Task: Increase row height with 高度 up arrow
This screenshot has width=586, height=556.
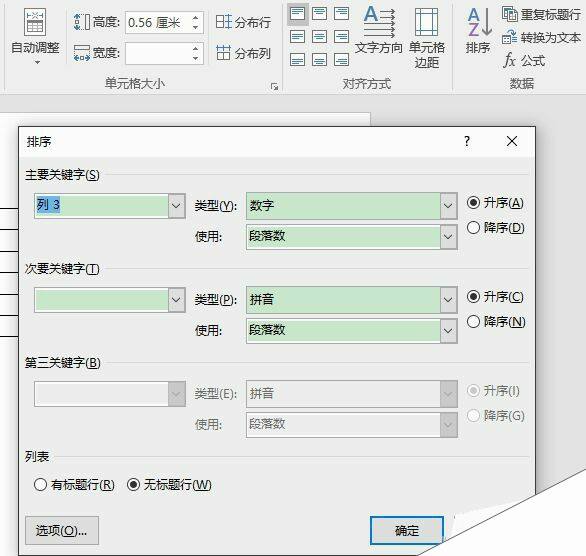Action: pyautogui.click(x=195, y=18)
